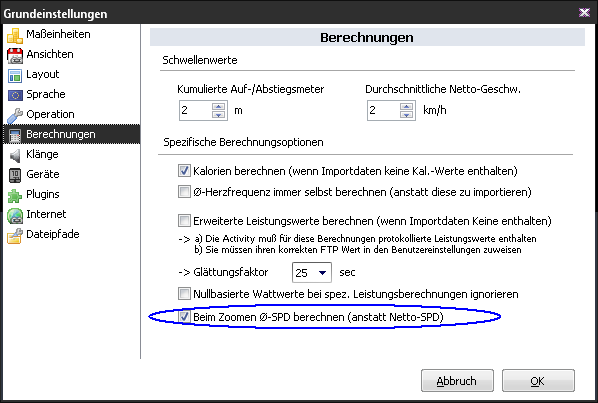Select the Ansichten calendar icon
This screenshot has width=598, height=403.
(x=15, y=55)
